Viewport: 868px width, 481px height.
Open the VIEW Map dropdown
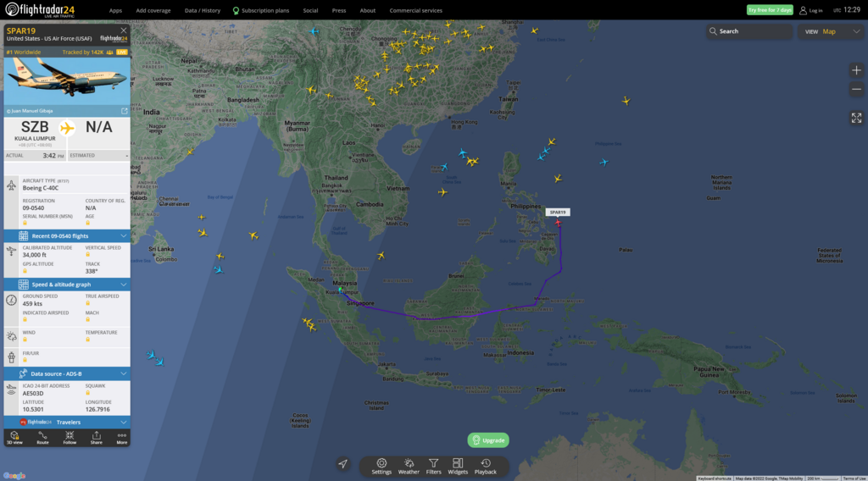point(832,31)
